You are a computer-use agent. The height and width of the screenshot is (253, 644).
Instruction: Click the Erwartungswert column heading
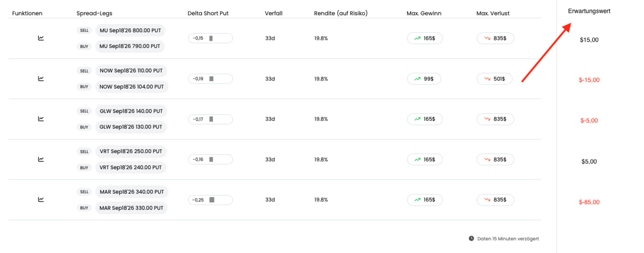[x=589, y=11]
